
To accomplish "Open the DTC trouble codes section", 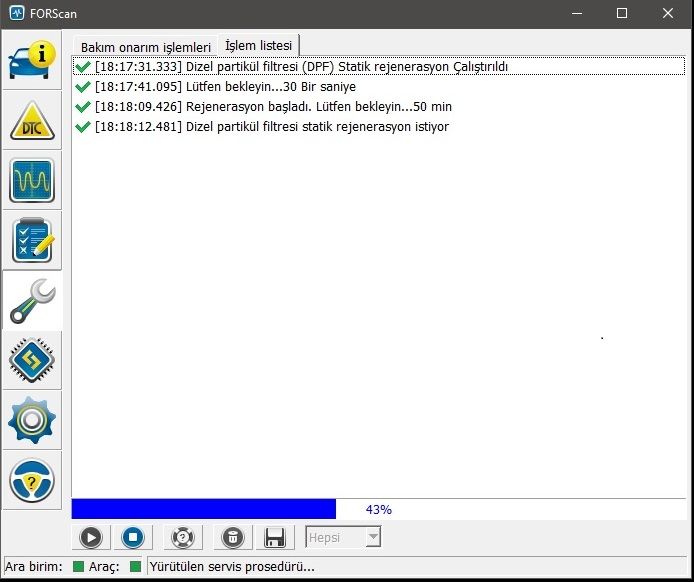I will click(x=32, y=120).
